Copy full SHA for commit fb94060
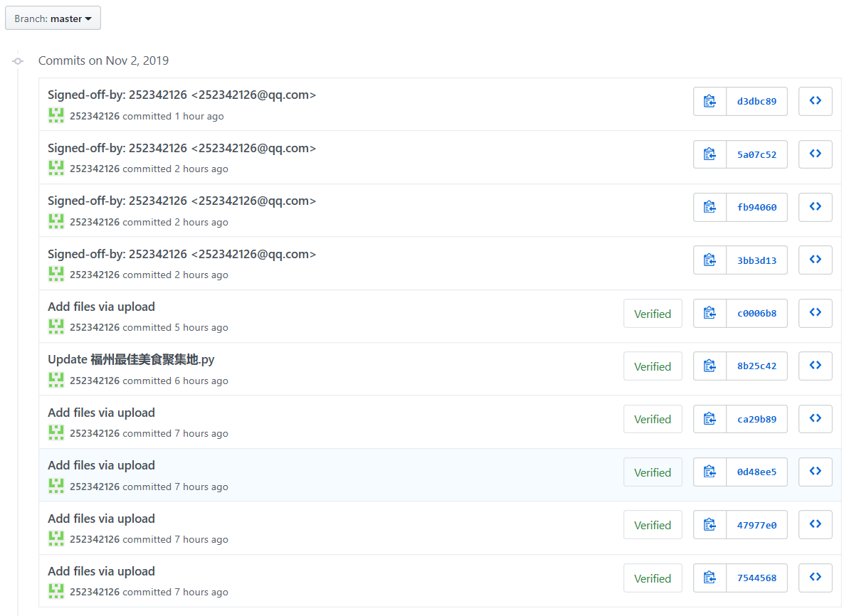This screenshot has width=849, height=616. 710,207
